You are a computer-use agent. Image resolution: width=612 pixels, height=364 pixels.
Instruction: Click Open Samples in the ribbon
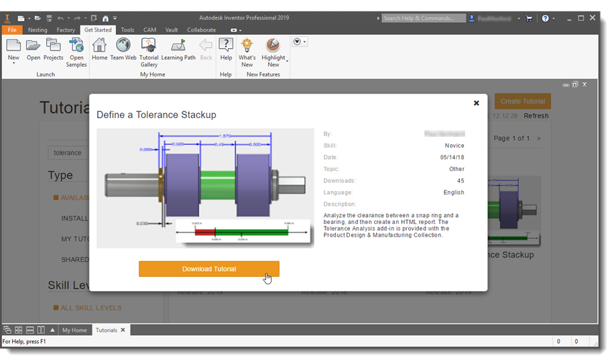76,53
